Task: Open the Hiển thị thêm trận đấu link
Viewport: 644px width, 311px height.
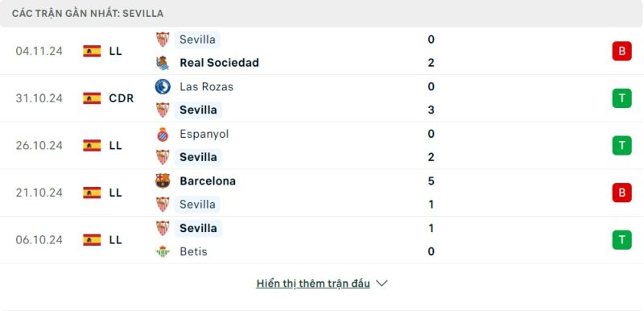Action: click(x=313, y=284)
